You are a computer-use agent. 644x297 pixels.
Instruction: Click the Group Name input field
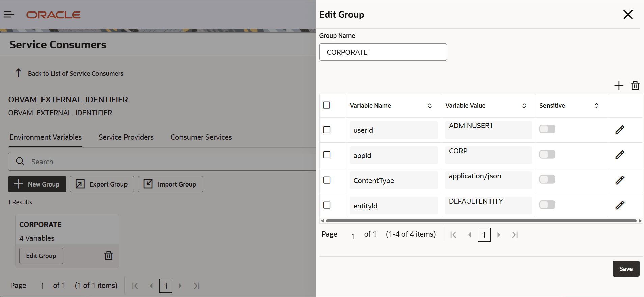click(x=383, y=52)
